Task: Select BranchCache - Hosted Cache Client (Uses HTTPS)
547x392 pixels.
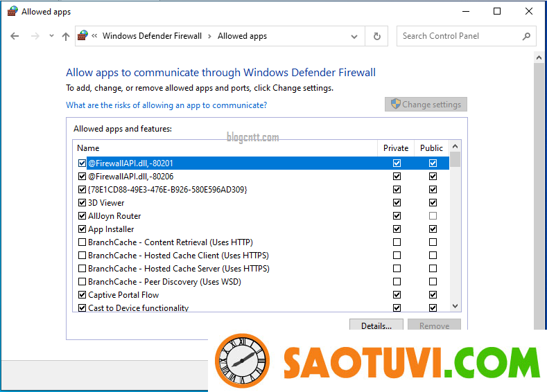Action: click(x=178, y=256)
